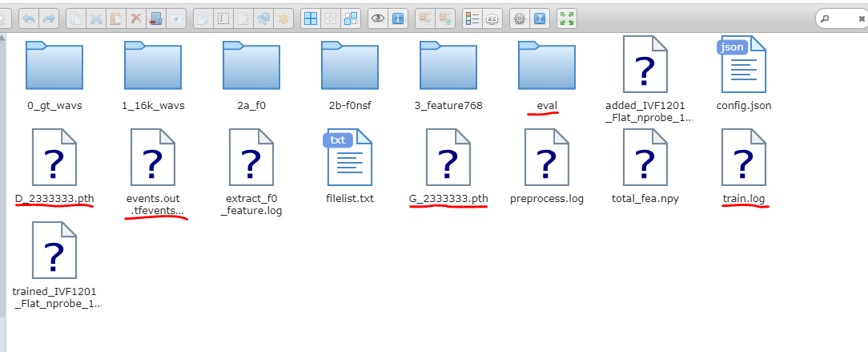Click the eye Preview icon
868x352 pixels.
pos(377,19)
